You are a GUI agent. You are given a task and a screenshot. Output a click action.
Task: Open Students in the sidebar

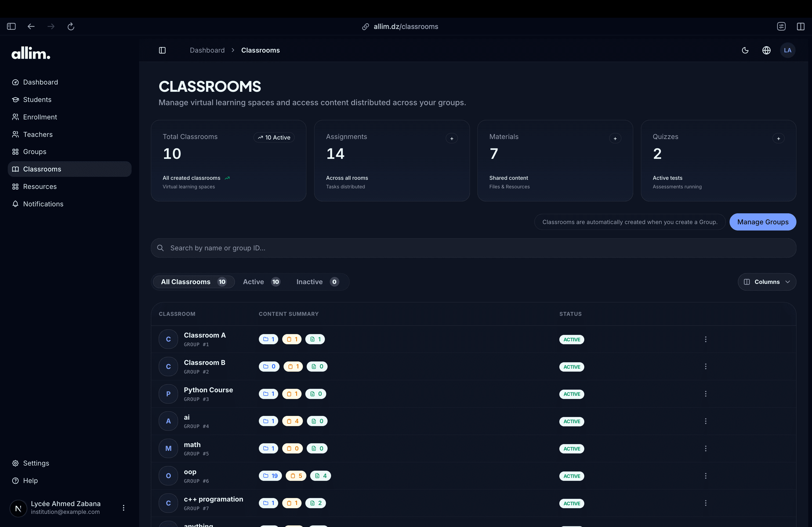click(x=70, y=100)
